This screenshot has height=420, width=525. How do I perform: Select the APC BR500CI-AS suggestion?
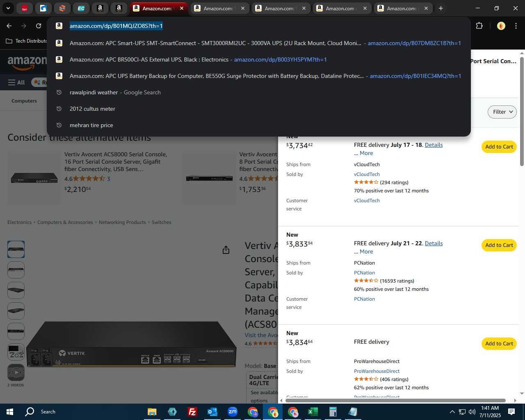259,59
